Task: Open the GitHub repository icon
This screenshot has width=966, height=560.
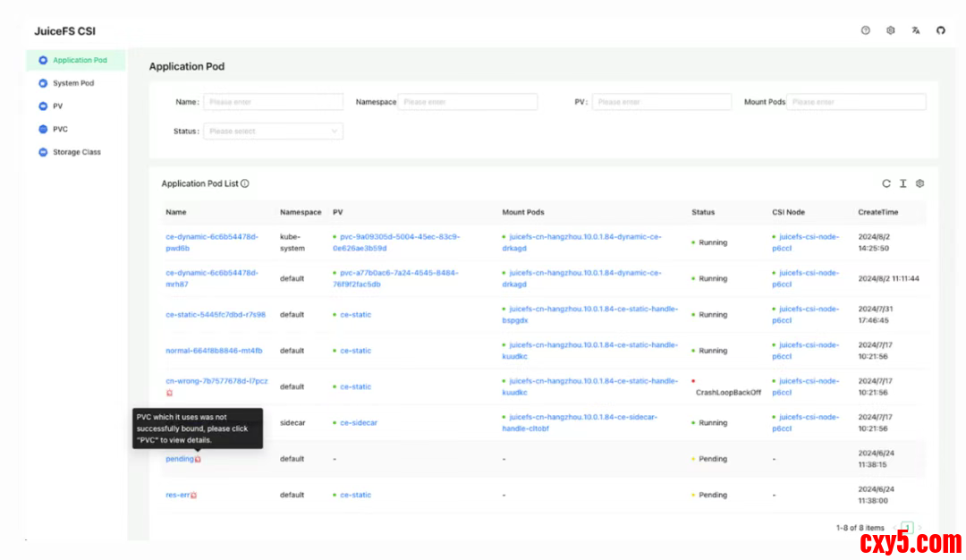Action: click(940, 30)
